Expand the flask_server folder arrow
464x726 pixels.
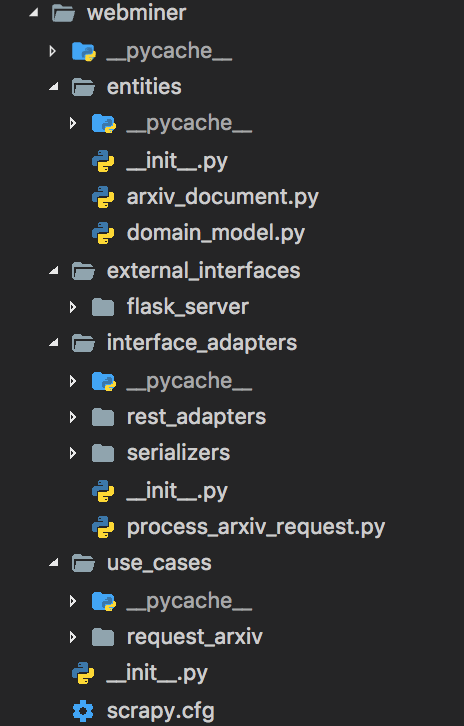point(73,307)
